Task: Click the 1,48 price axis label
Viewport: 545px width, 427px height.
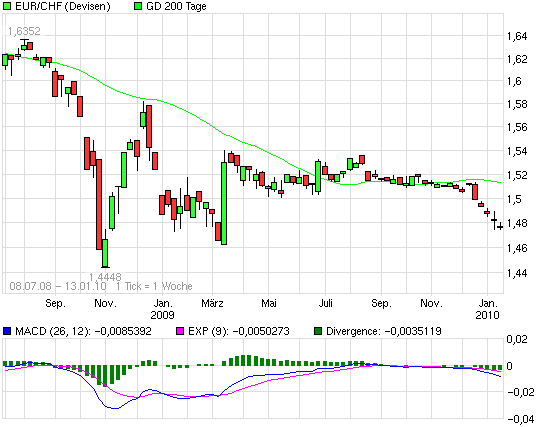Action: 517,223
